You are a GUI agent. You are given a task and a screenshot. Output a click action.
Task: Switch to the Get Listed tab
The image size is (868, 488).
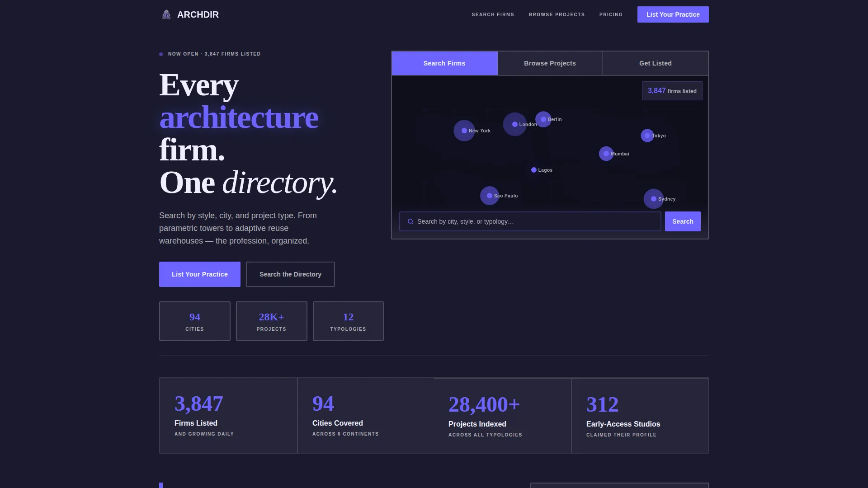(x=655, y=63)
